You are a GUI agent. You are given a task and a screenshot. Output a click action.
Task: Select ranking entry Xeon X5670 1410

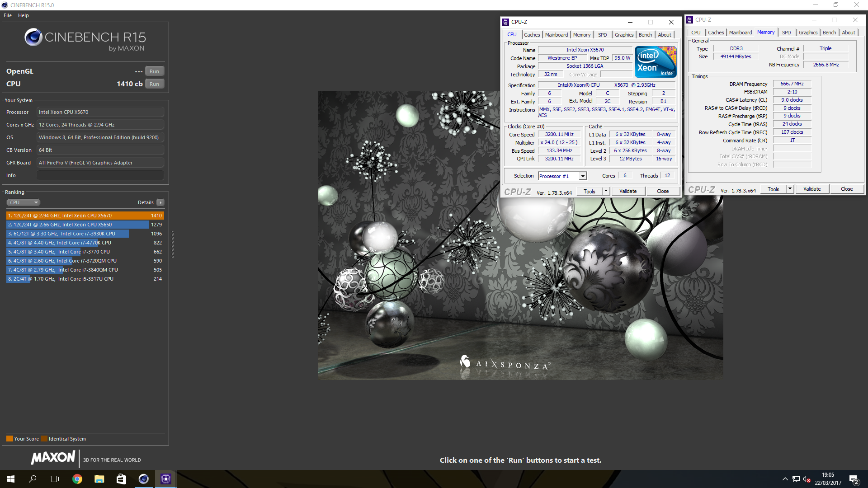pos(85,216)
